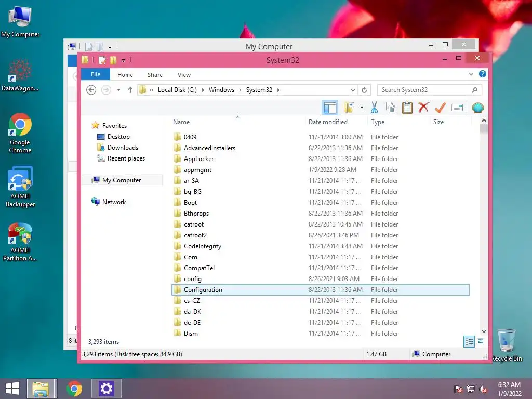Viewport: 532px width, 399px height.
Task: Switch to Large icons view button
Action: [481, 342]
